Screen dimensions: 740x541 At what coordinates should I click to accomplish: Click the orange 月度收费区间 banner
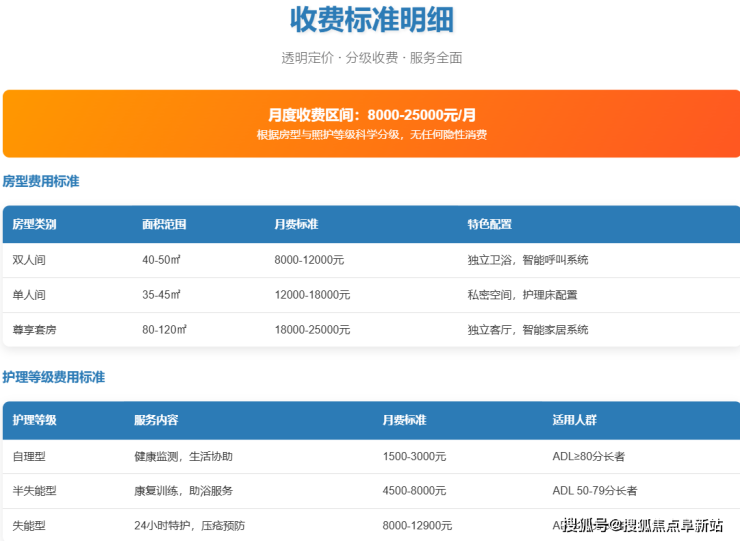371,123
